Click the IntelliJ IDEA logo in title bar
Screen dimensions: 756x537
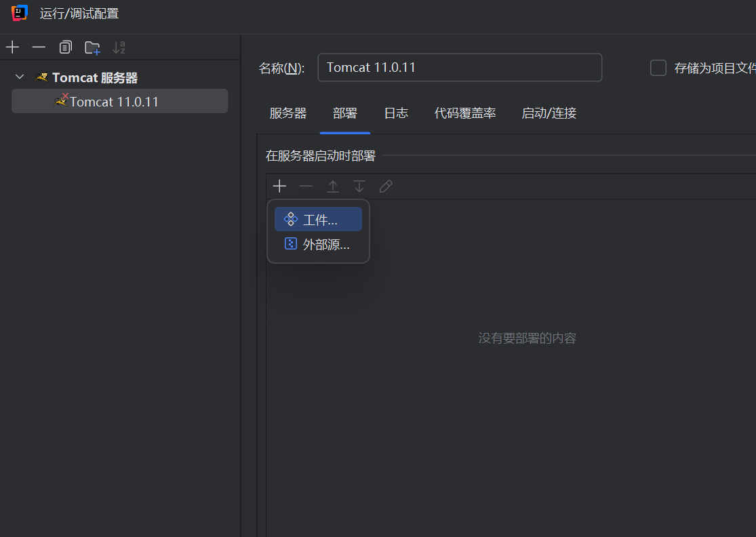click(20, 13)
